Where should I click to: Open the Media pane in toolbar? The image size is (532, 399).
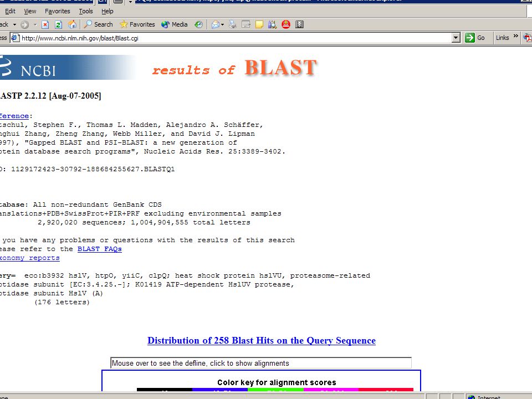(175, 24)
